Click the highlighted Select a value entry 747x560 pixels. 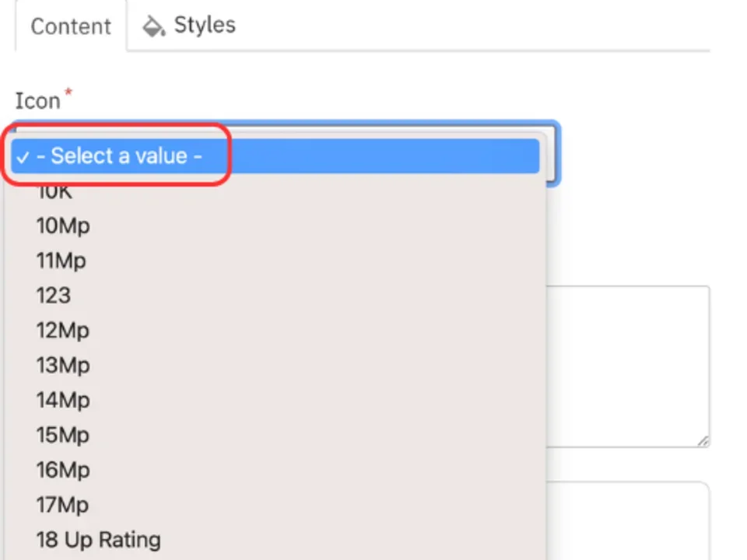[126, 156]
